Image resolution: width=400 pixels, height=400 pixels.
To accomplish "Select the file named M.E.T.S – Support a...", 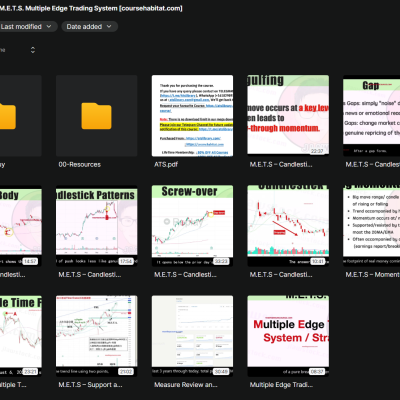I will click(90, 385).
